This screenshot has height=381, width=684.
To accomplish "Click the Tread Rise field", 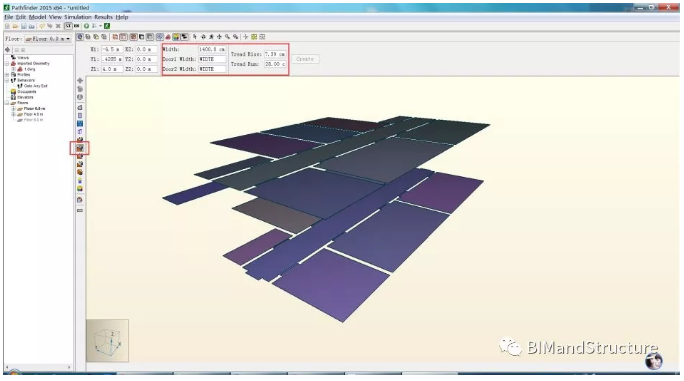I will tap(275, 54).
